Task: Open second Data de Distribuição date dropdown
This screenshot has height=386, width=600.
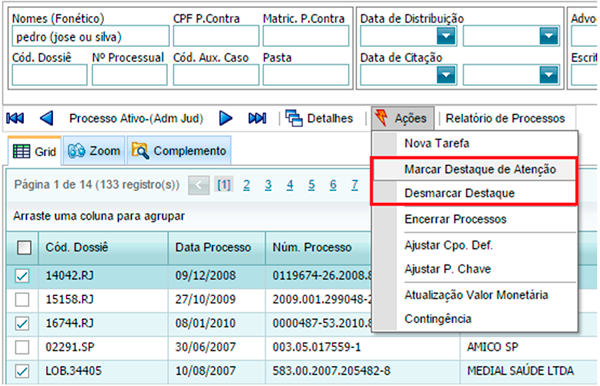Action: [x=549, y=36]
